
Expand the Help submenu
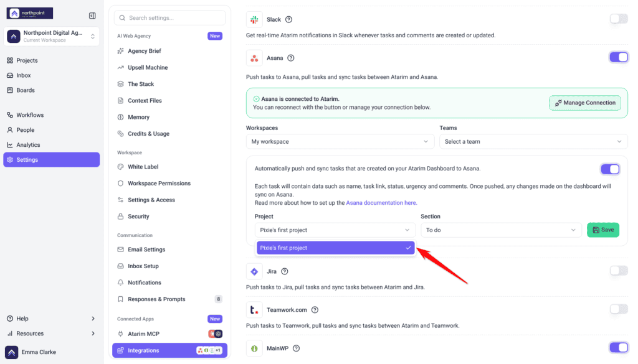click(51, 319)
